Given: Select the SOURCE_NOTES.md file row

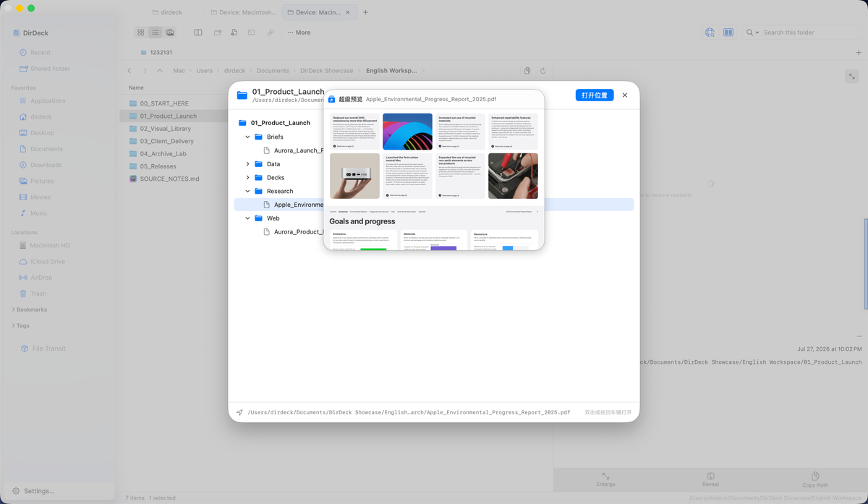Looking at the screenshot, I should click(174, 179).
